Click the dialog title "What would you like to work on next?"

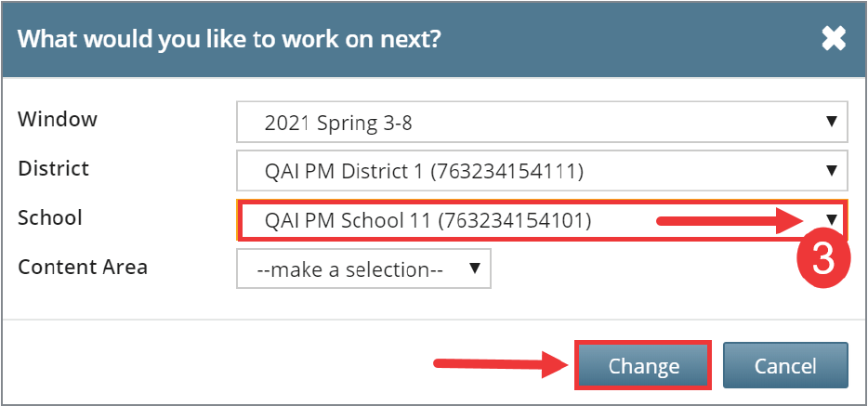pyautogui.click(x=230, y=40)
